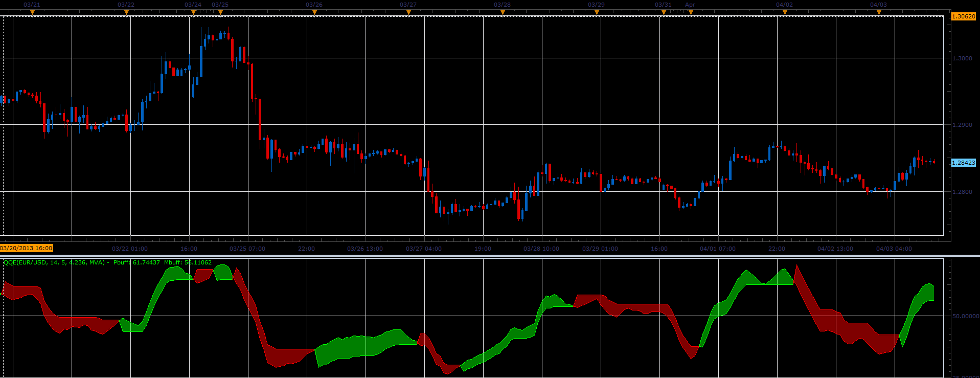The width and height of the screenshot is (980, 378).
Task: Click the 04/01 07:00 time axis label
Action: 718,249
